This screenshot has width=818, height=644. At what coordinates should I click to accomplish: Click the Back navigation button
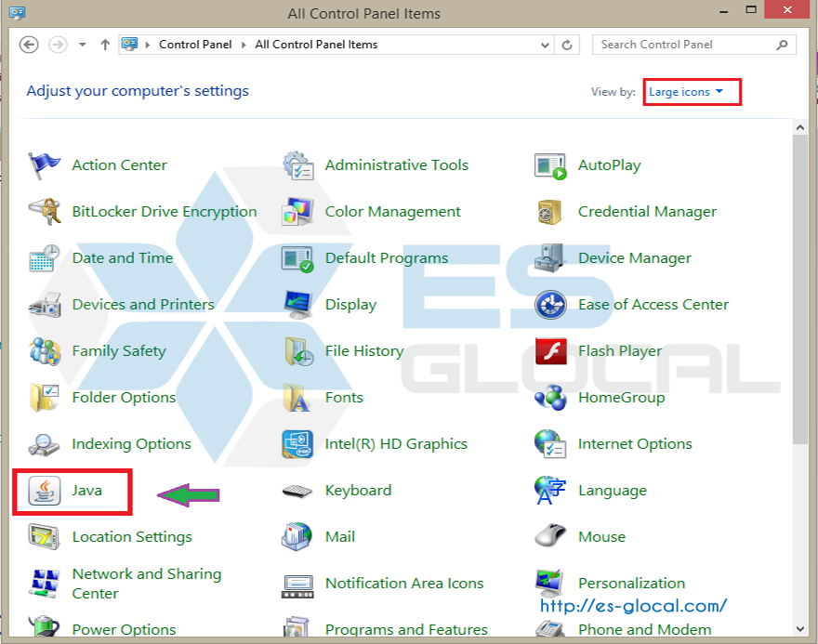29,45
